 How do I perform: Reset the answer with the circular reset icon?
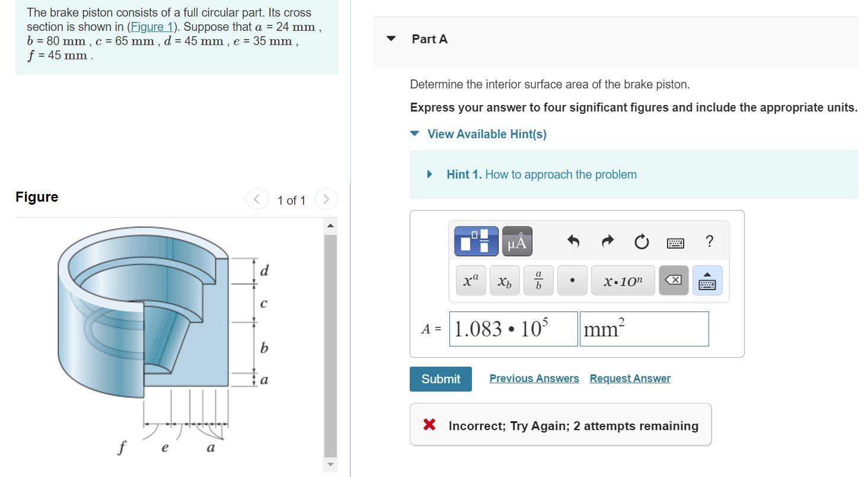[x=641, y=241]
